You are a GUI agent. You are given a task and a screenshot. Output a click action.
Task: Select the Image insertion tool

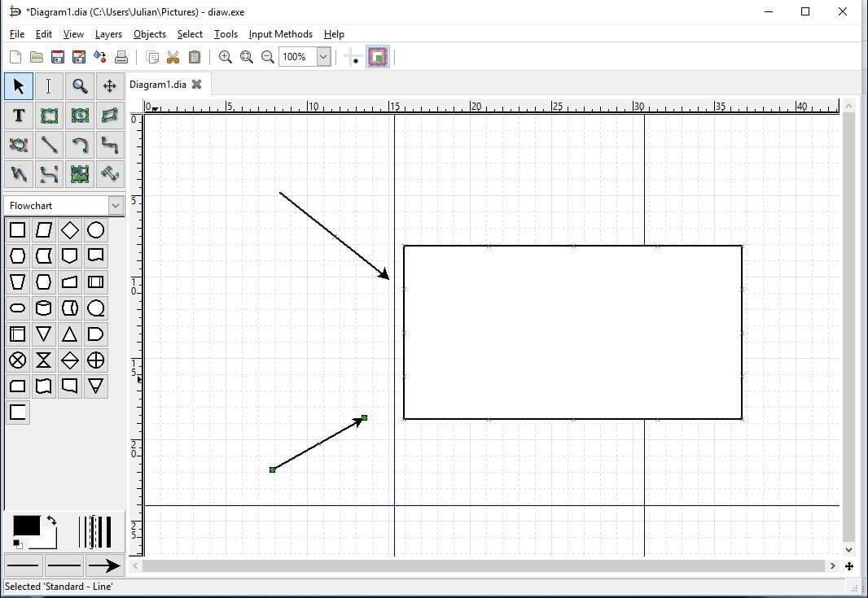click(x=79, y=173)
